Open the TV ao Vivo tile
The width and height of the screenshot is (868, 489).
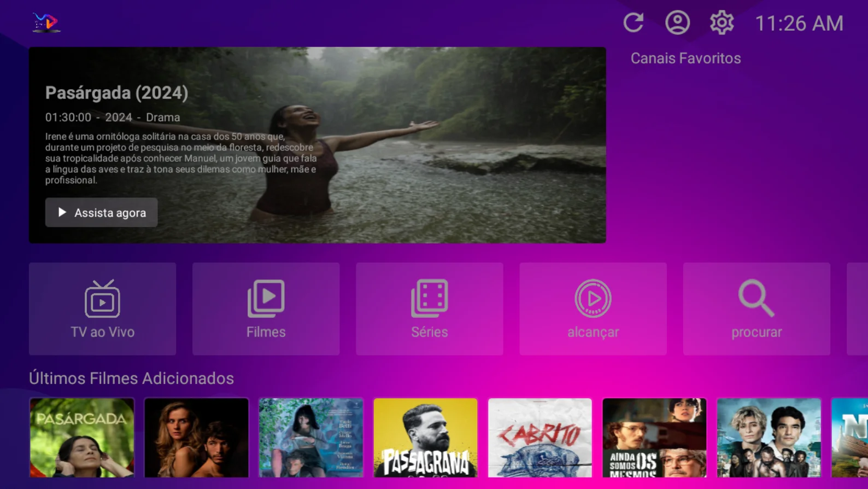102,308
